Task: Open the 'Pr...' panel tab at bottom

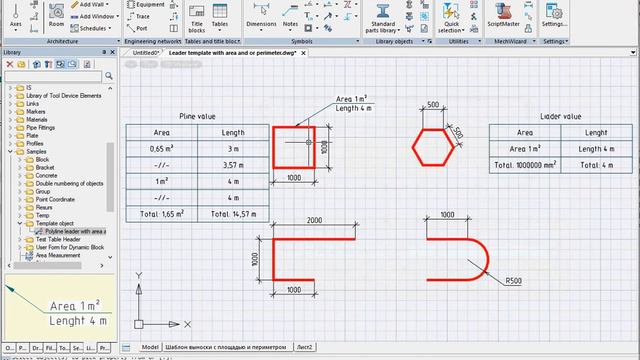Action: [x=104, y=348]
